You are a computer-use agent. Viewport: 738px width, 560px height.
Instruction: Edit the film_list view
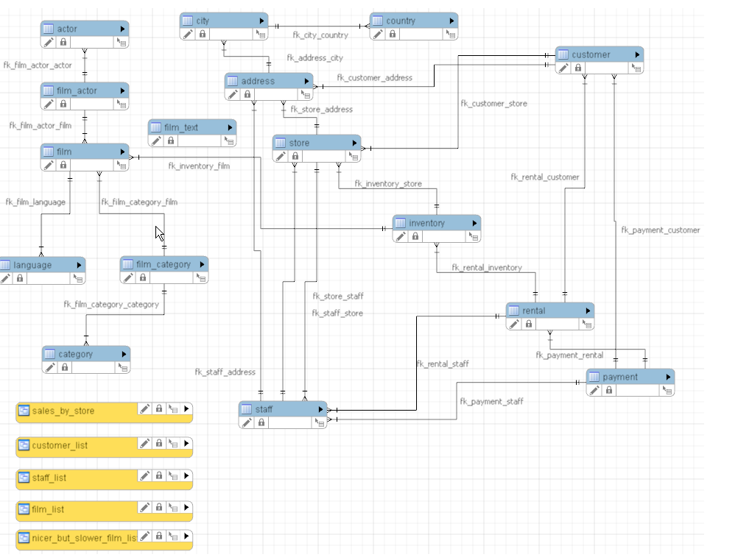[x=145, y=508]
